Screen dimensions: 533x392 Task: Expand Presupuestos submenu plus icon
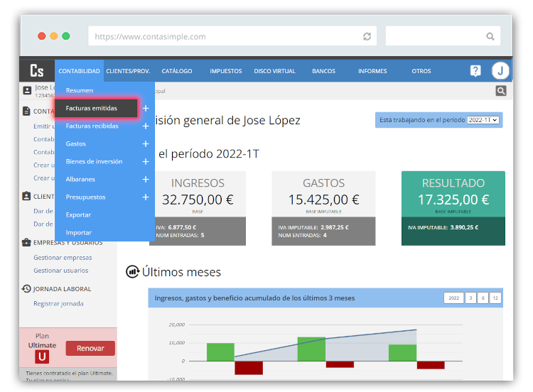(x=146, y=197)
